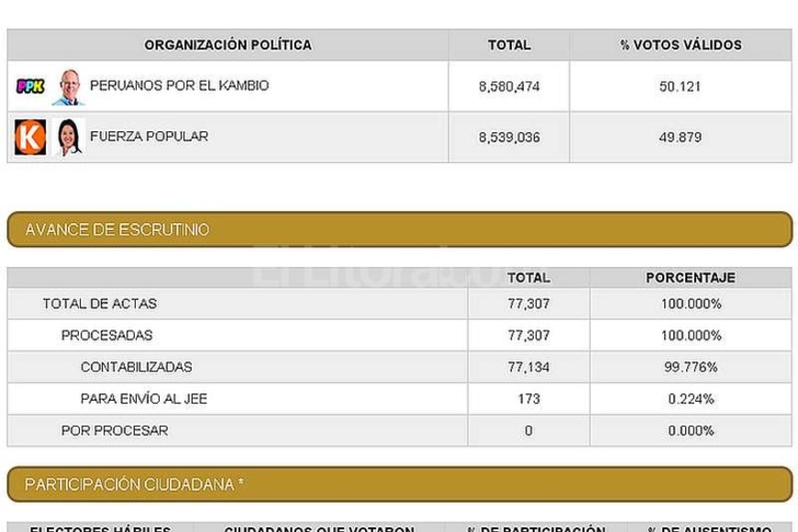Click the 8,539,036 vote total cell
Screen dimensions: 798x532
(x=509, y=138)
